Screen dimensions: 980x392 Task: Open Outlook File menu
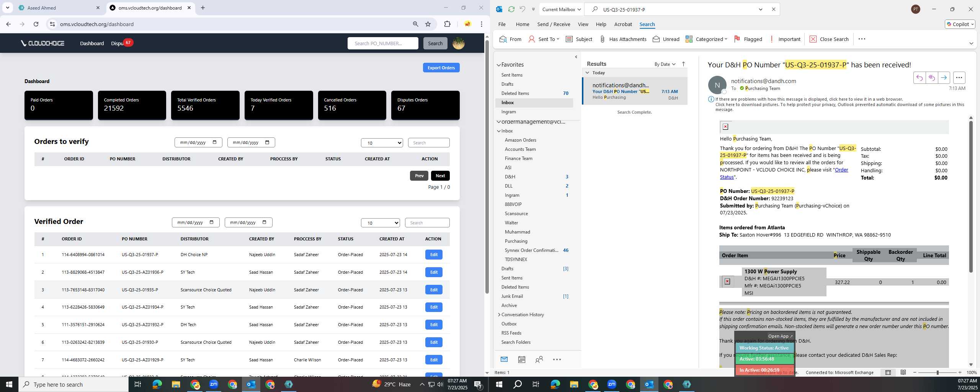[x=502, y=24]
